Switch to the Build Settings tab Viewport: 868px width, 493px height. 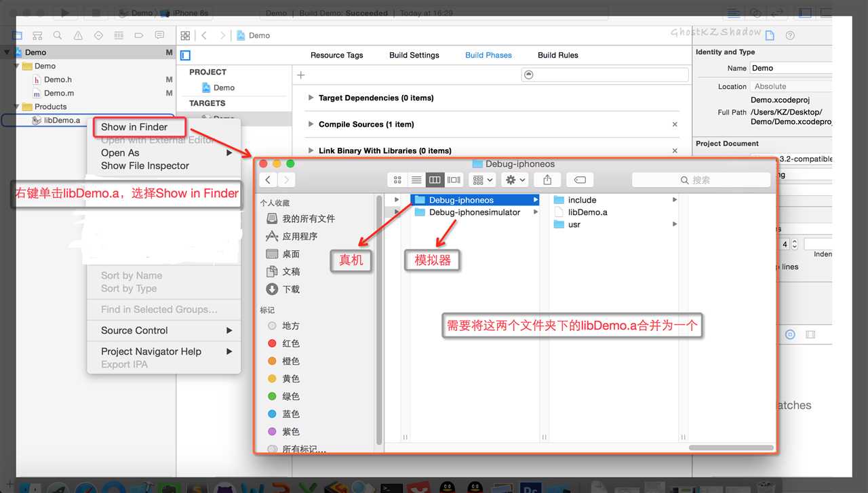pyautogui.click(x=414, y=55)
